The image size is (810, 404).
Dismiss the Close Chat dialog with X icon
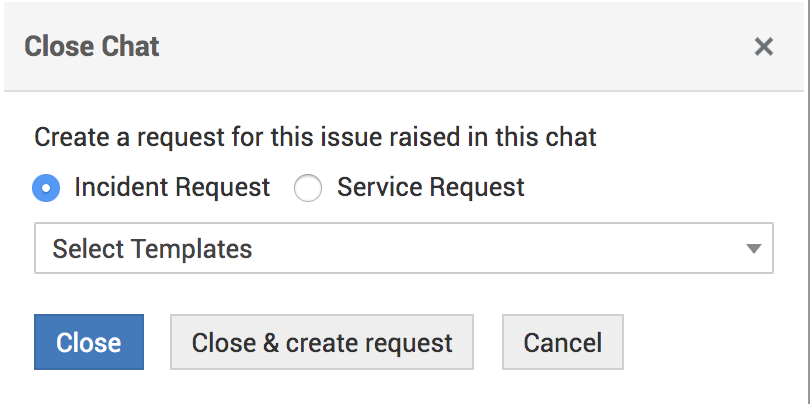click(x=764, y=46)
